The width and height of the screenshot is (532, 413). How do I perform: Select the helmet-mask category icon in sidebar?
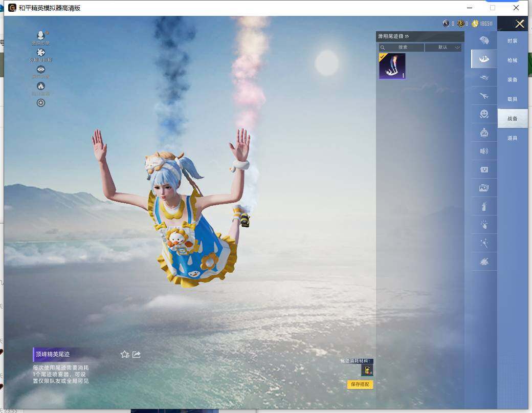484,41
